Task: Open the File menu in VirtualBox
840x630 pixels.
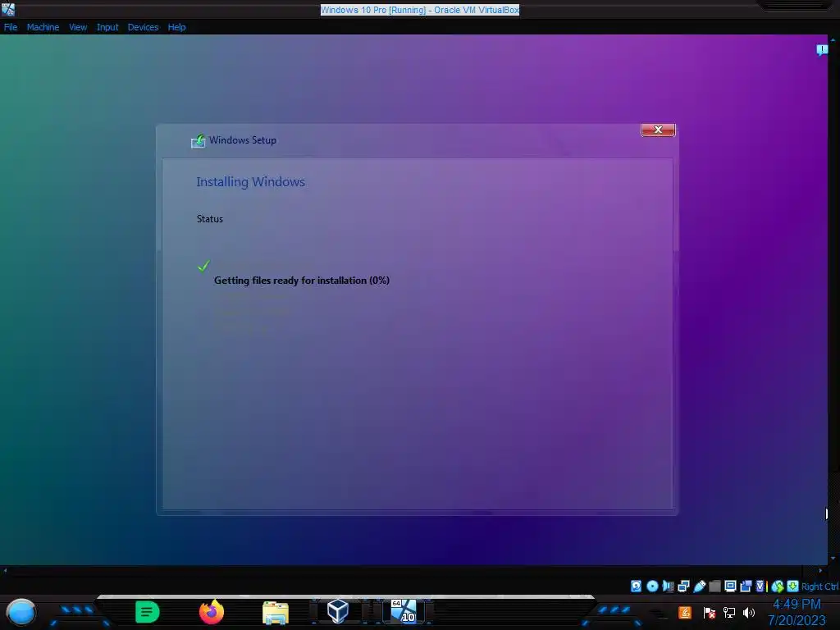Action: (10, 27)
